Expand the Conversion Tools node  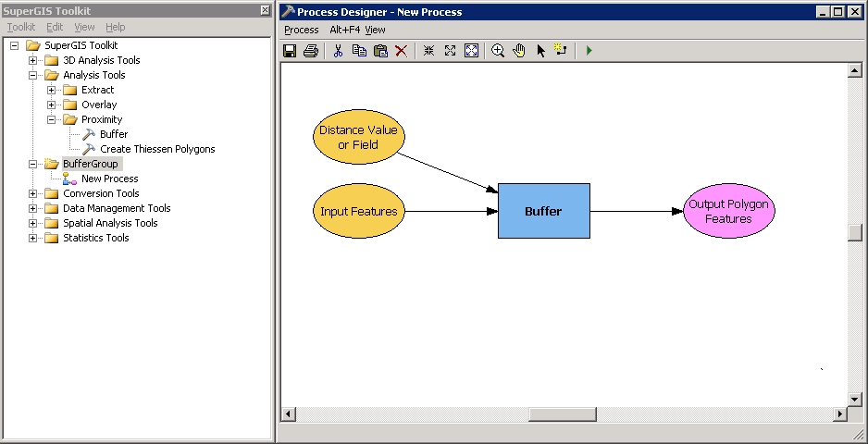click(x=33, y=193)
